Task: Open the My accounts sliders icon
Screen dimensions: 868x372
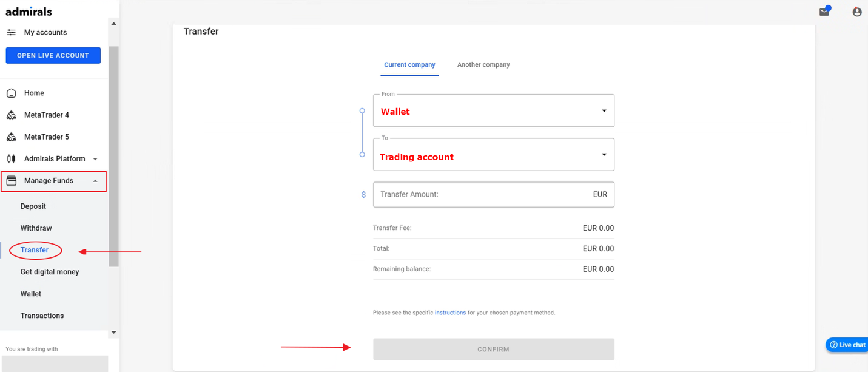Action: 11,32
